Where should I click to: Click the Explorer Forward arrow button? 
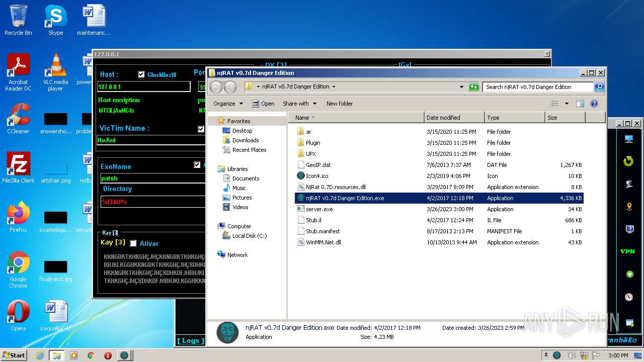click(x=230, y=87)
